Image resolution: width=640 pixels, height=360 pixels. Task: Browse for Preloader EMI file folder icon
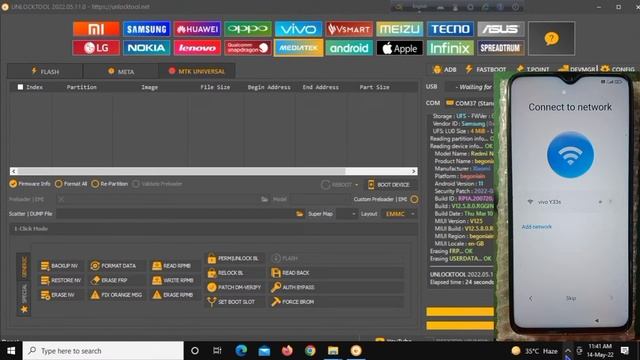pos(264,199)
